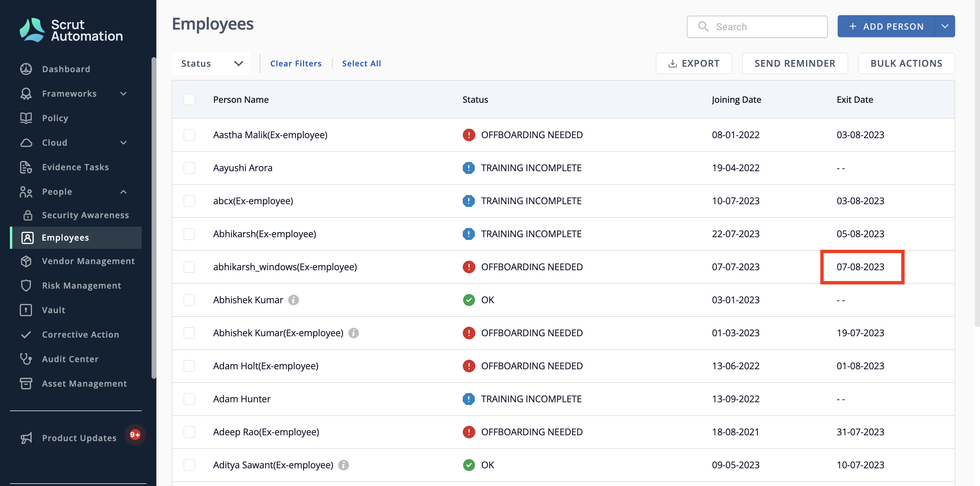Screen dimensions: 980x486
Task: Click the Scrut Automation logo
Action: (71, 30)
